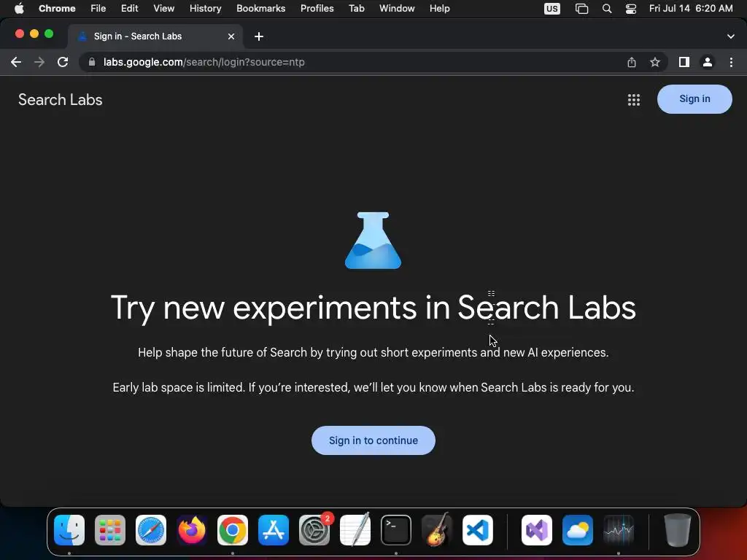The width and height of the screenshot is (747, 560).
Task: Open Terminal from the Dock
Action: (x=396, y=530)
